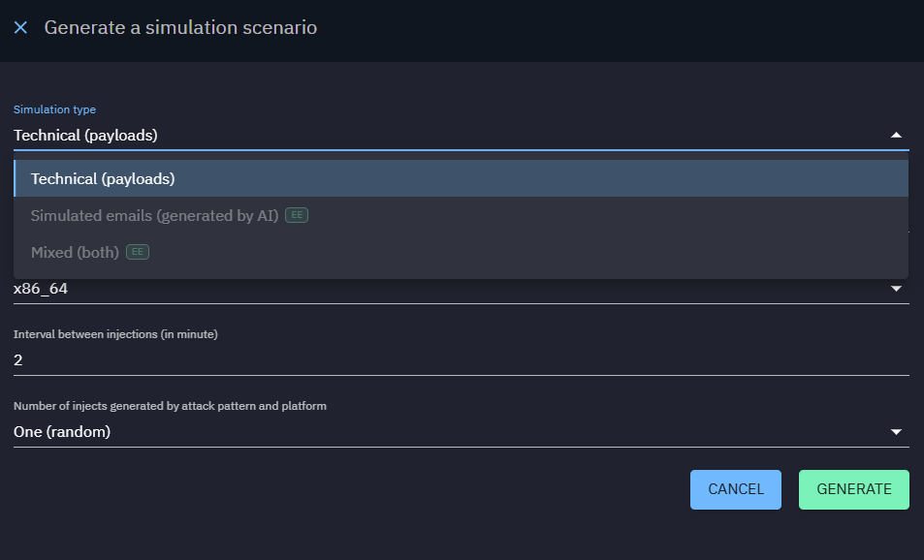
Task: Click the EE badge beside Simulated emails
Action: [297, 215]
